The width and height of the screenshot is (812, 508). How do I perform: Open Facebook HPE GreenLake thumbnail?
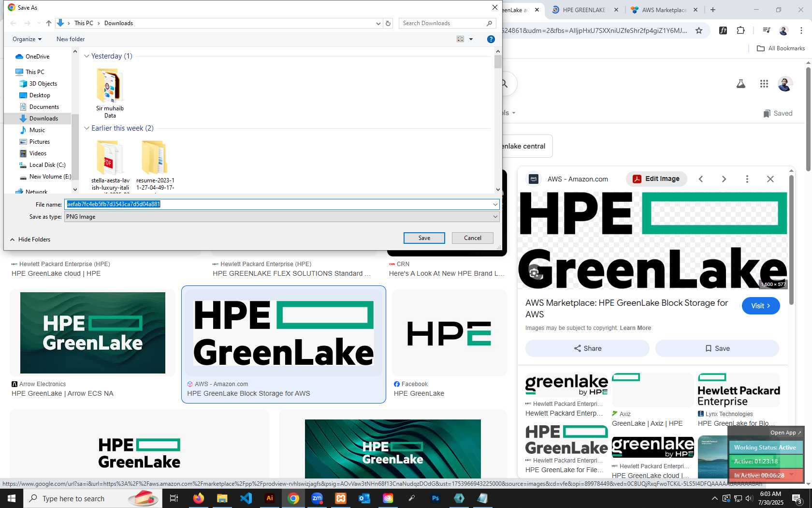pyautogui.click(x=449, y=333)
